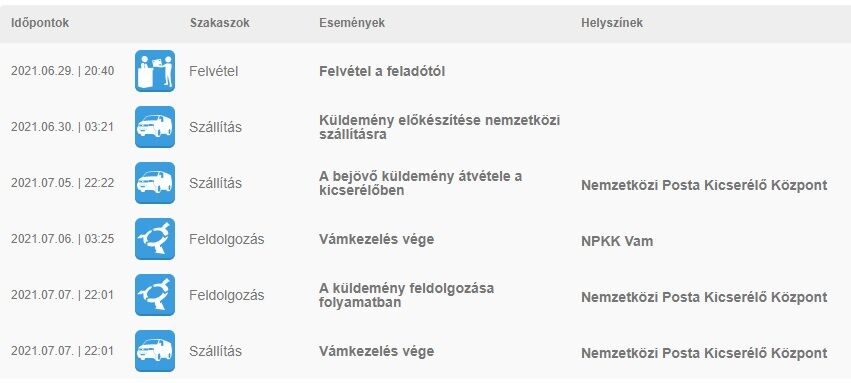
Task: Click the Vámkezelés vége event at NPKK Vam
Action: 377,239
